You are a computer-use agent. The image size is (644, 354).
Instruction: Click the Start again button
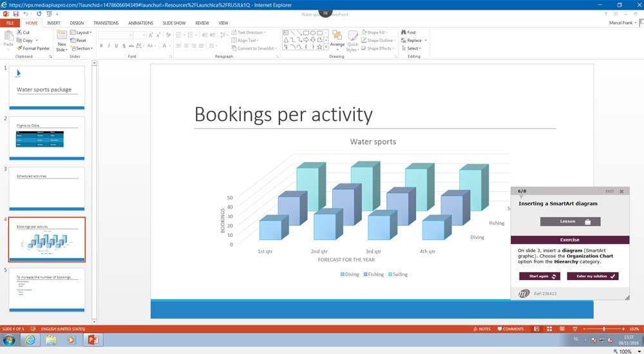tap(540, 276)
